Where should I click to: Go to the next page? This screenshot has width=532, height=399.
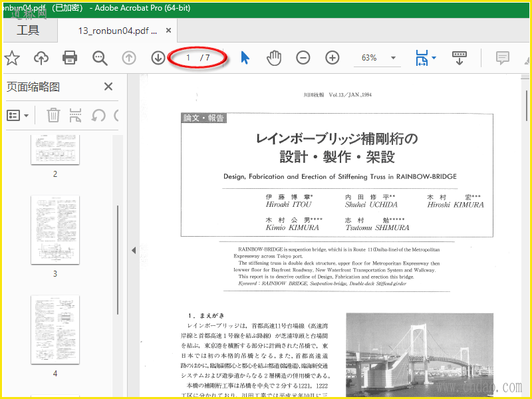(x=158, y=58)
